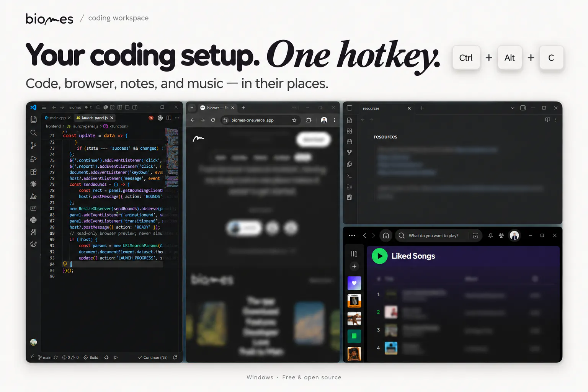Click the Spotify Browse icon in the search bar
The image size is (588, 392).
coord(475,236)
